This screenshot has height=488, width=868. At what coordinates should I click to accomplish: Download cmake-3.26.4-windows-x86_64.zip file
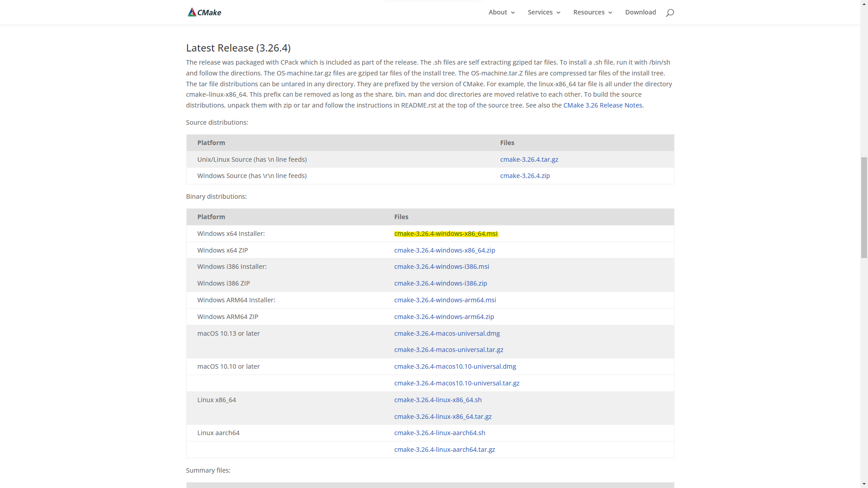pos(444,250)
